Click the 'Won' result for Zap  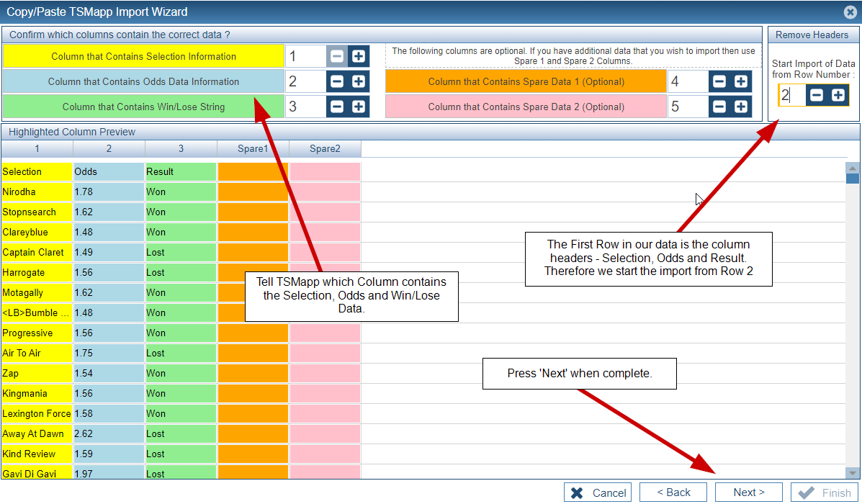point(181,373)
